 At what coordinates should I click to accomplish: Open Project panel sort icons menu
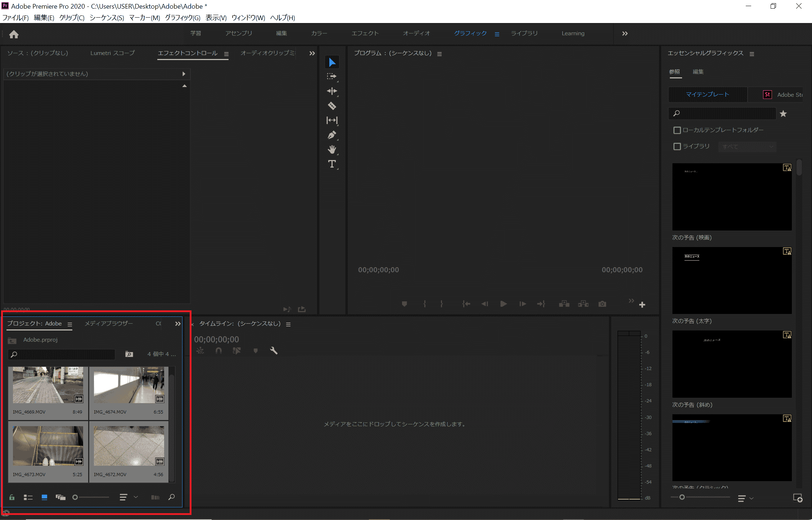coord(128,497)
